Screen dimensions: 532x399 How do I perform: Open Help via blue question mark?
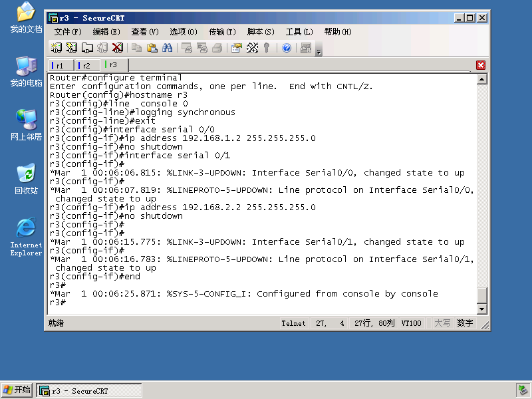coord(287,48)
